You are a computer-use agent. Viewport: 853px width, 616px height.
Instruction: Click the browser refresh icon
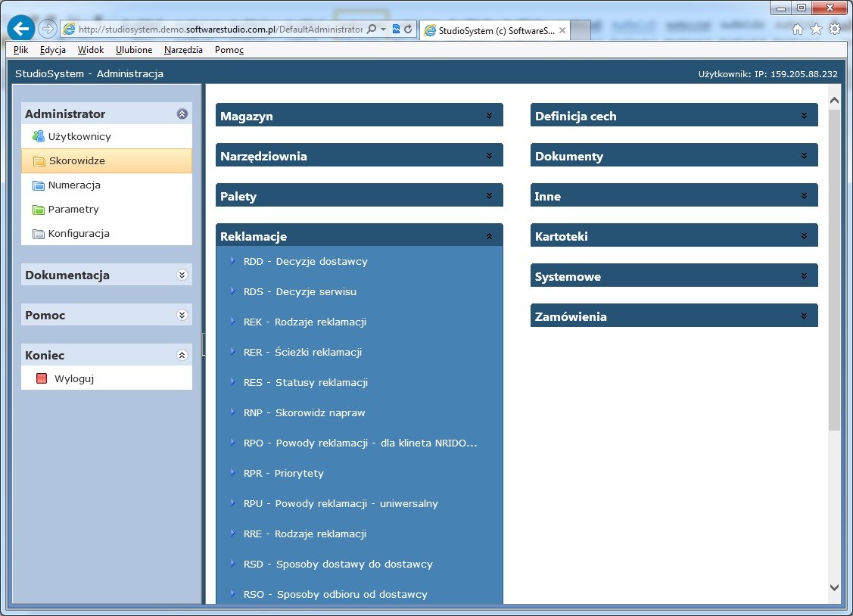coord(409,30)
